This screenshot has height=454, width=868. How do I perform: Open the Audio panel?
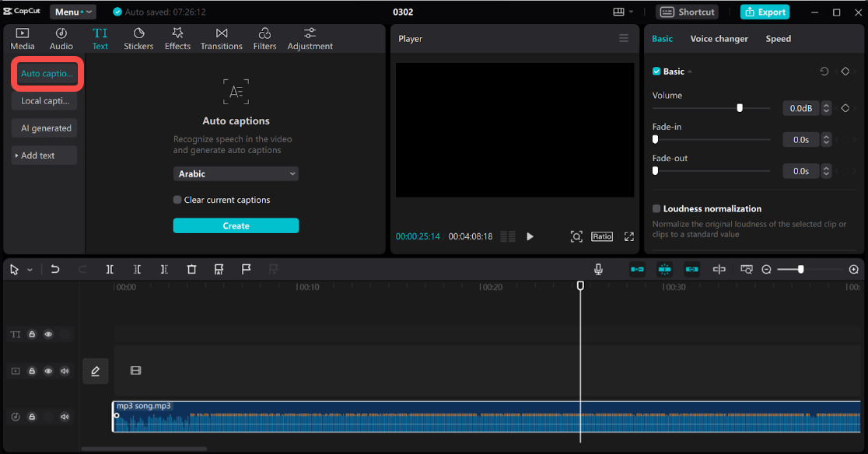coord(61,39)
